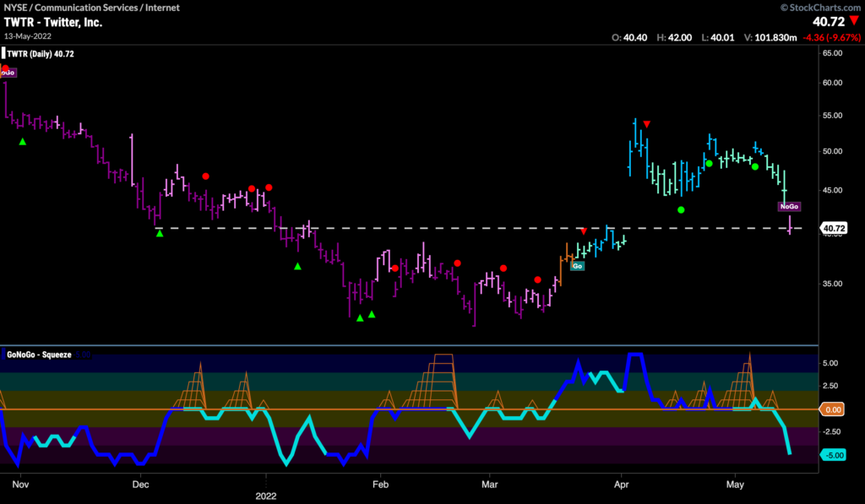Screen dimensions: 865x504
Task: Click the left green triangle at the late-January low
Action: (360, 318)
